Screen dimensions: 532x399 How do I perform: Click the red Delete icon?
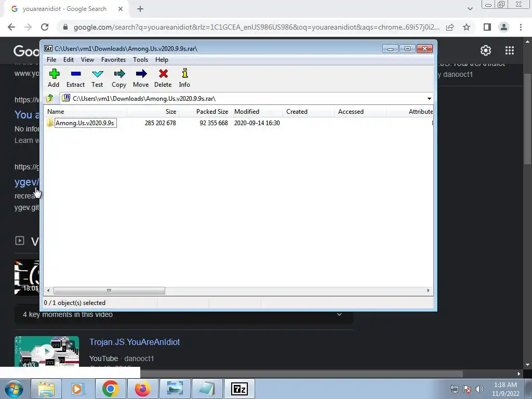coord(163,78)
